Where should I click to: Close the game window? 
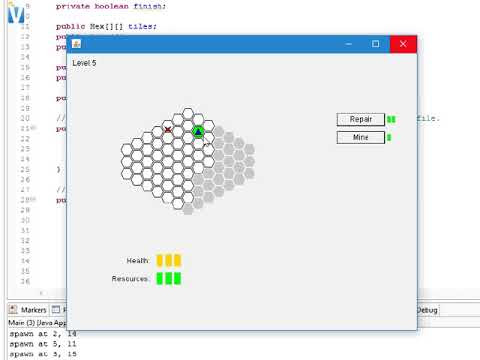point(403,44)
